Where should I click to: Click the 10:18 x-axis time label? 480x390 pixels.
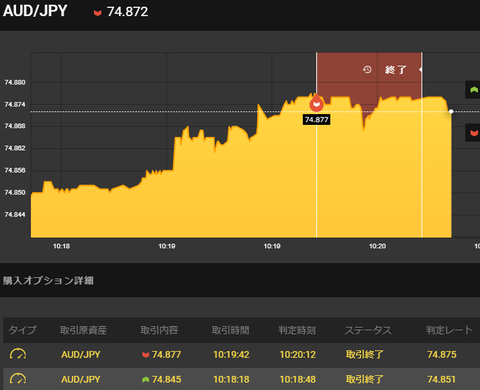[x=61, y=246]
